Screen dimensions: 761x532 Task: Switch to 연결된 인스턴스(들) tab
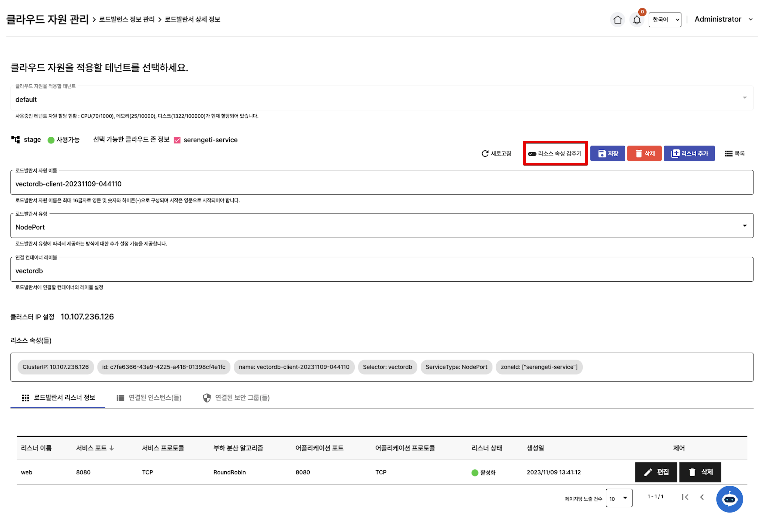click(x=149, y=398)
